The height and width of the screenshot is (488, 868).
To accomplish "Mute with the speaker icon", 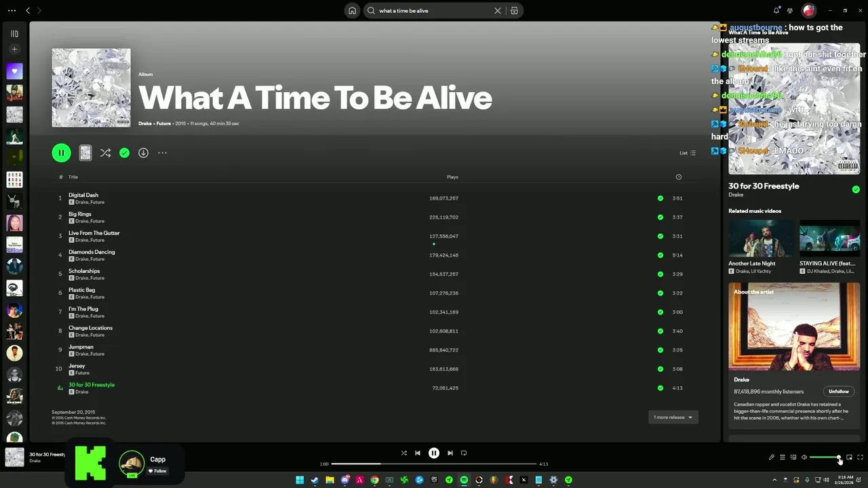I will click(804, 457).
